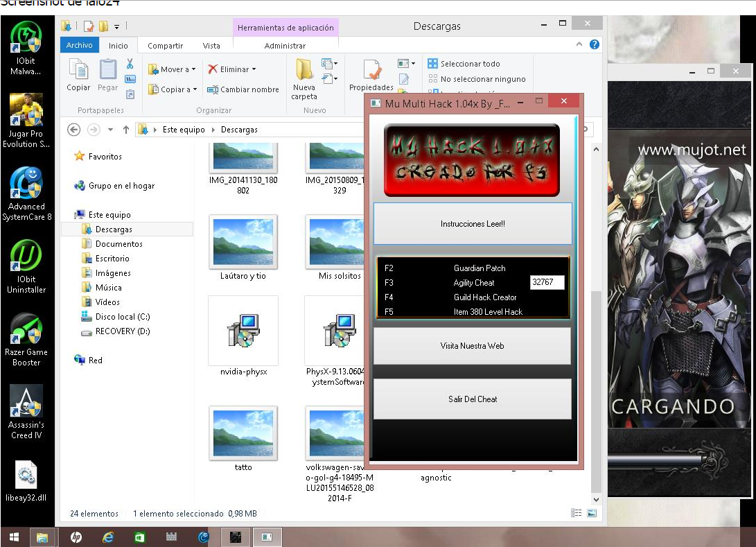Viewport: 756px width, 547px height.
Task: Open Internet Explorer from the taskbar
Action: pos(107,537)
